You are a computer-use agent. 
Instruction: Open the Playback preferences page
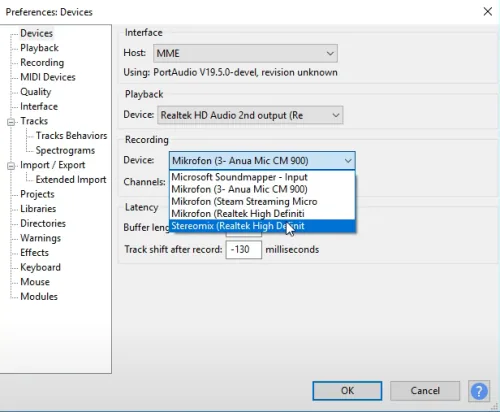point(39,48)
